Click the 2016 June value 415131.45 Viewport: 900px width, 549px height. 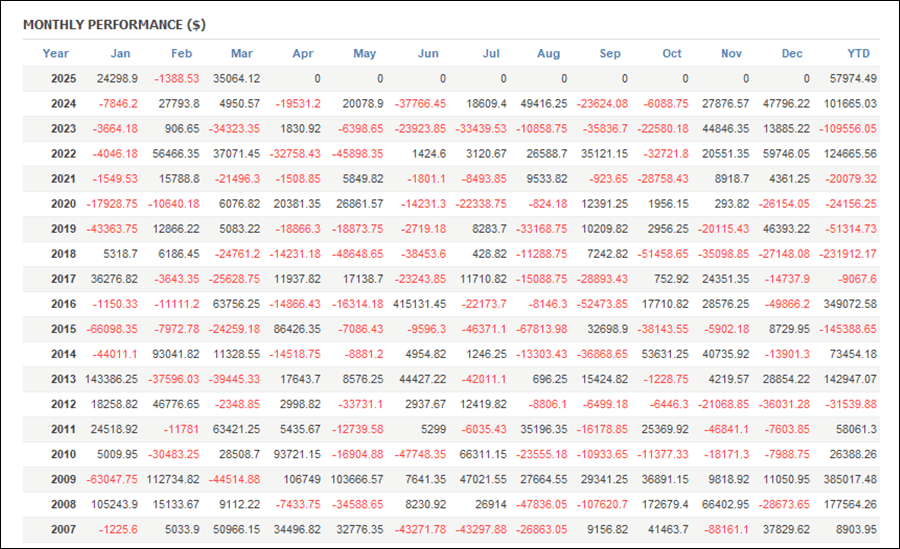(420, 304)
